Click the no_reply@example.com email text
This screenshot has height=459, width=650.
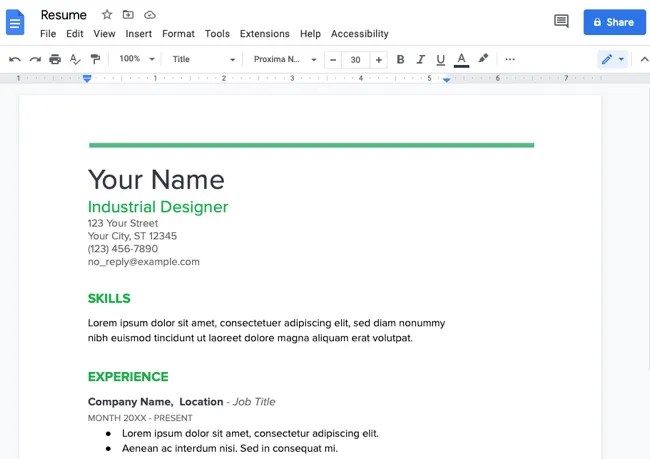tap(143, 262)
